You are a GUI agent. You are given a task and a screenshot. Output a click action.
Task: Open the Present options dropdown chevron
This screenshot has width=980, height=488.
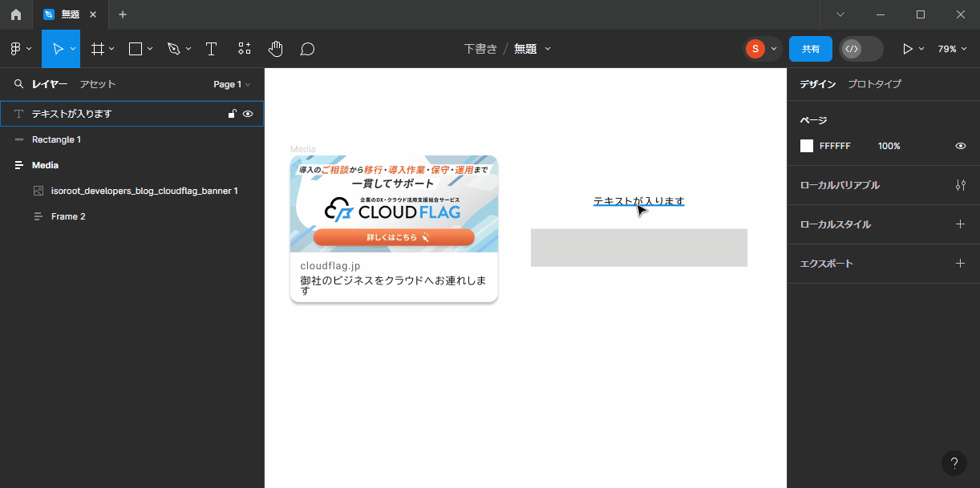[921, 49]
